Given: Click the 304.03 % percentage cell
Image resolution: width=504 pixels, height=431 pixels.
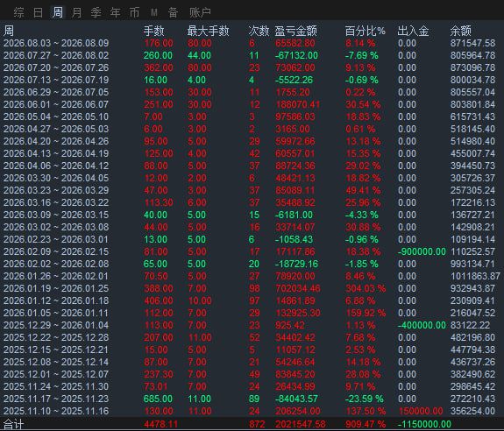Looking at the screenshot, I should pos(366,288).
